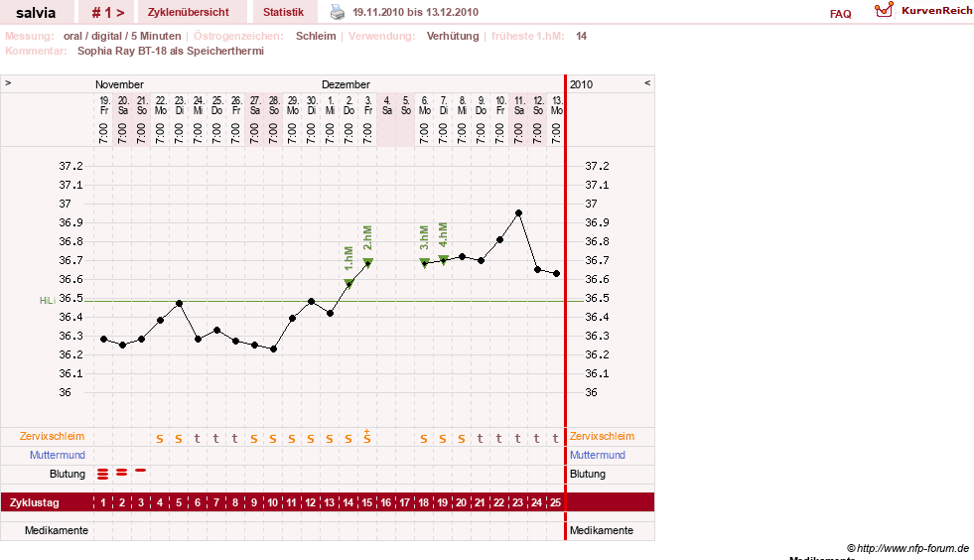Click the lowest temperature point on day 10
Screen dimensions: 974x560
click(x=274, y=350)
